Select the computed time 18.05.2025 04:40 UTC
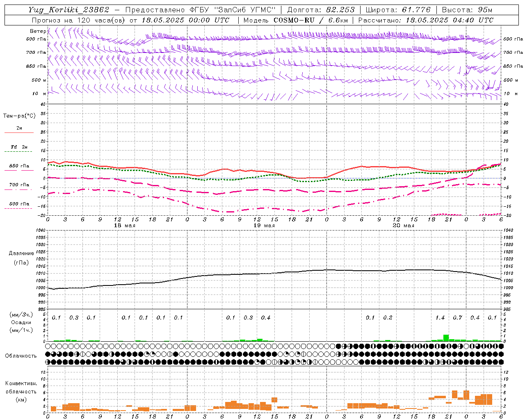The image size is (525, 420). point(450,20)
